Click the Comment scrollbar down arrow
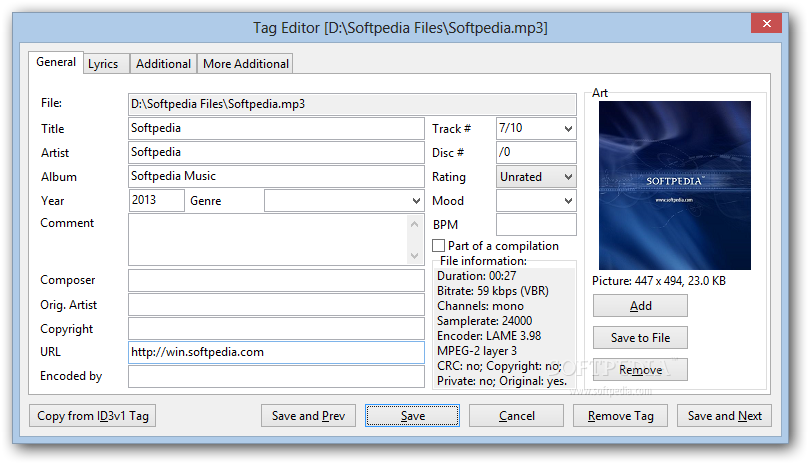Screen dimensions: 809x464 (x=414, y=255)
